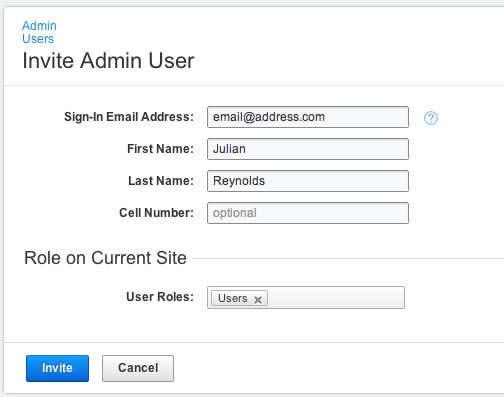This screenshot has height=397, width=504.
Task: Click the First Name label
Action: (x=160, y=149)
